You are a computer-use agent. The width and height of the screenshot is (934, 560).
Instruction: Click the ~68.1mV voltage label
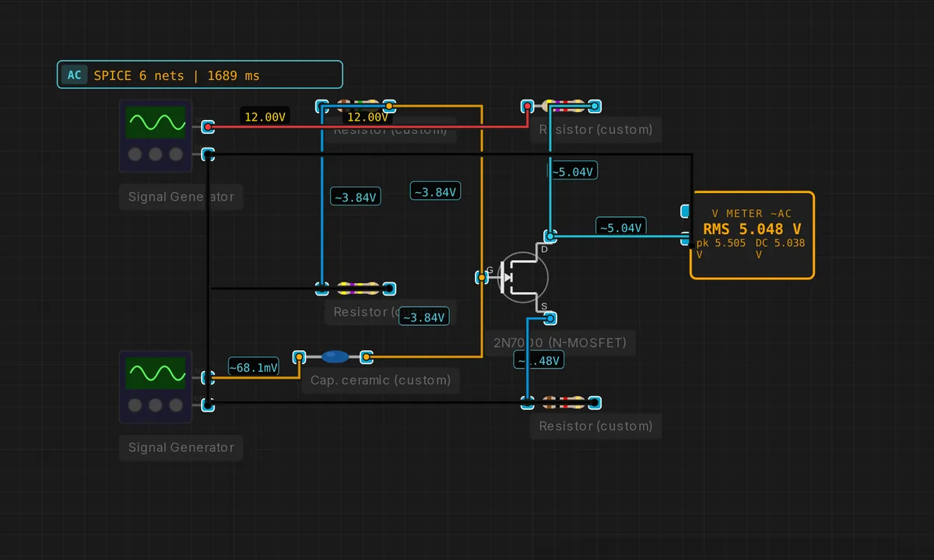click(254, 367)
